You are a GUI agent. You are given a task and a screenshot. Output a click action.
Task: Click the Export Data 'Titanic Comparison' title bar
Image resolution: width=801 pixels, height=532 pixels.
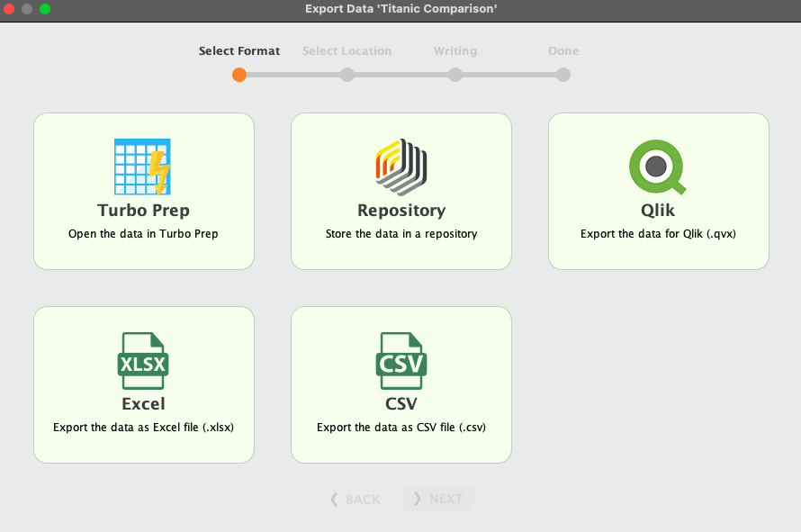tap(400, 8)
